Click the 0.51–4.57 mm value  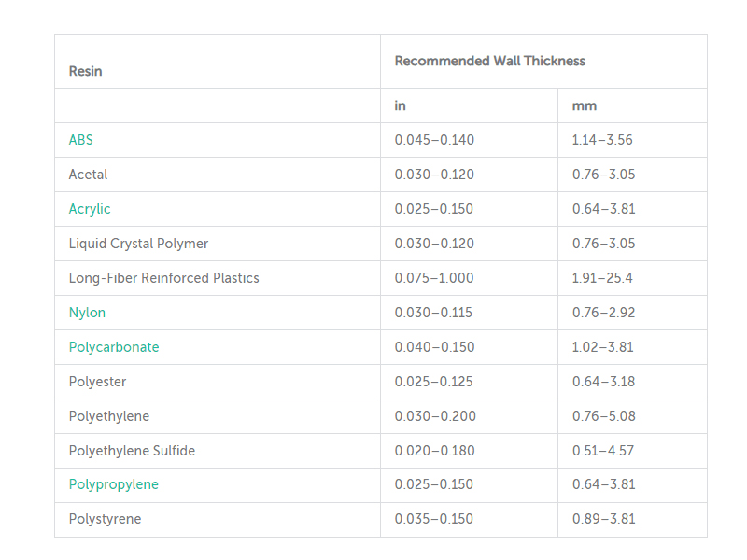click(603, 451)
